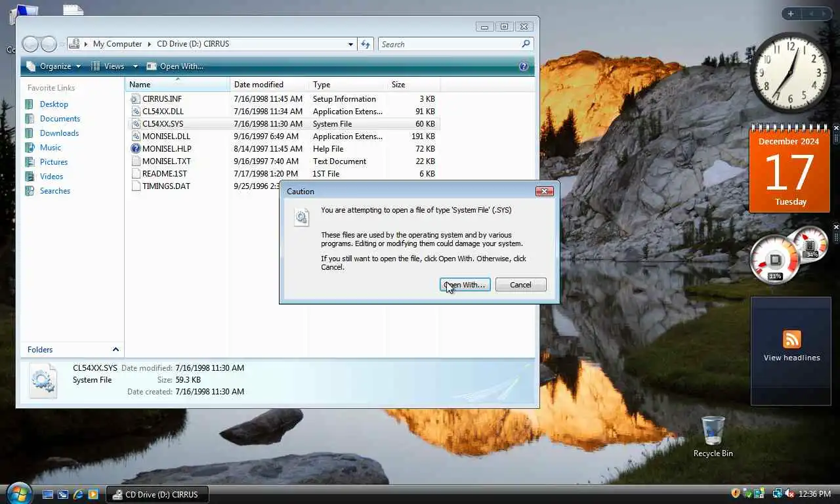Open the recent pages dropdown beside the navigation arrows
The height and width of the screenshot is (504, 840).
(62, 44)
